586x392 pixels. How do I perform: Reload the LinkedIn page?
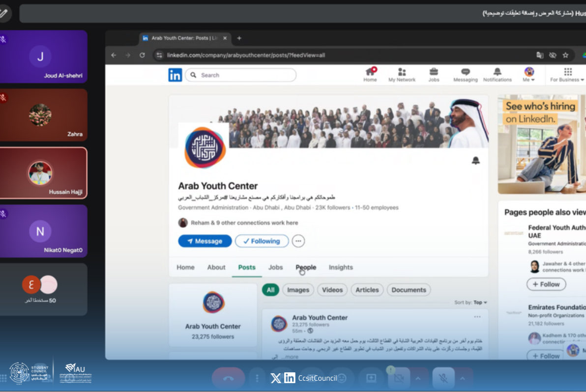tap(142, 55)
